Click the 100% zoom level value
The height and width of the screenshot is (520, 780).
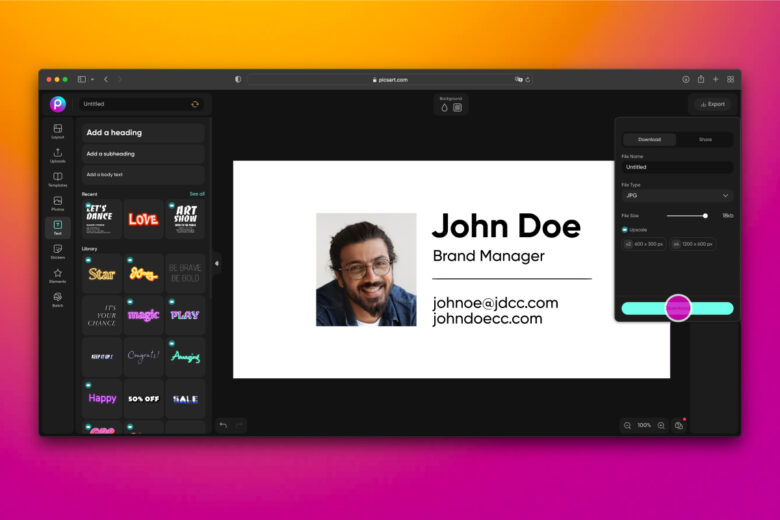pyautogui.click(x=644, y=425)
